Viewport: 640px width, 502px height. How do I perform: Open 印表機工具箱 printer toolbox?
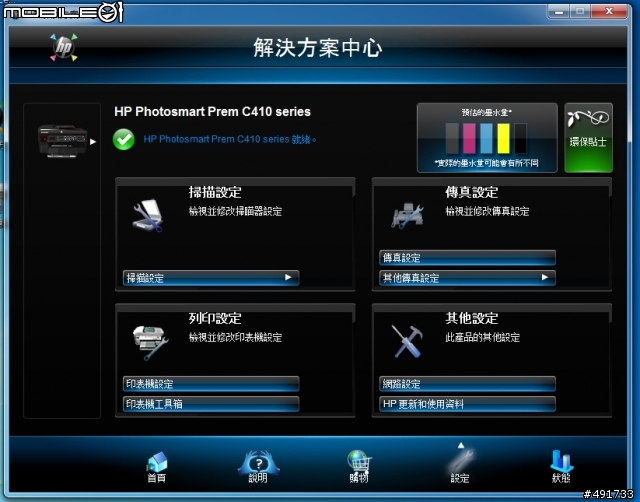pos(211,404)
